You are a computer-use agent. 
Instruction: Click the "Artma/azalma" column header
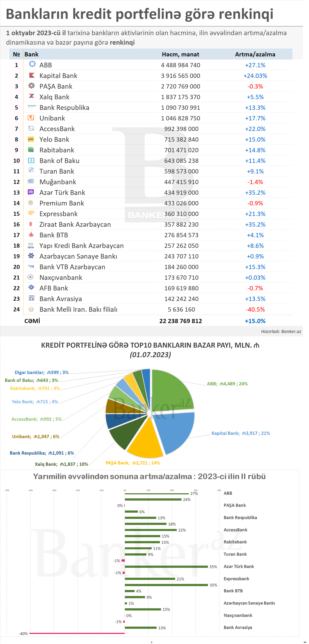point(255,54)
